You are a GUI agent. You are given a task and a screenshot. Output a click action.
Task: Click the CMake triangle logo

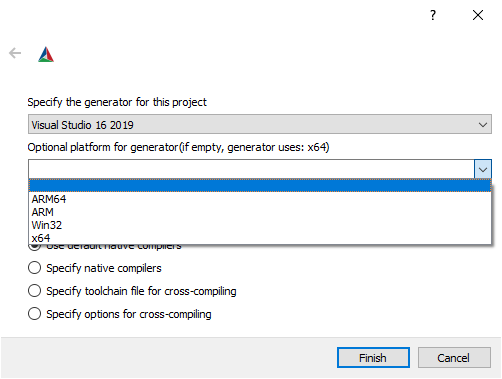(x=46, y=54)
